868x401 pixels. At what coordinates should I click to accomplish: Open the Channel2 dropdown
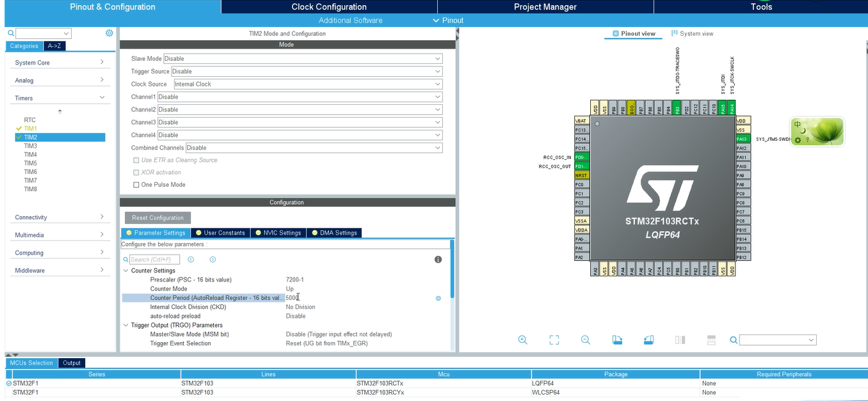pos(300,110)
